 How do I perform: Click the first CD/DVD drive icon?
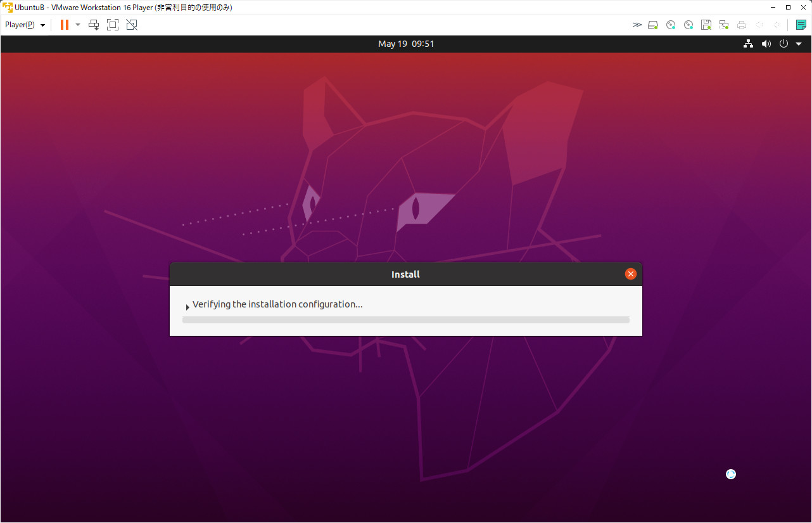tap(671, 25)
